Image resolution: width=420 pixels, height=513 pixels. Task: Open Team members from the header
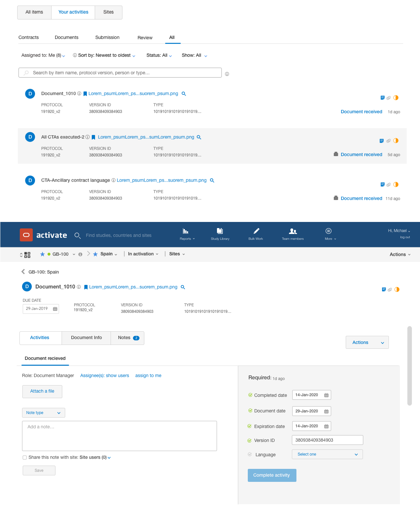(293, 234)
